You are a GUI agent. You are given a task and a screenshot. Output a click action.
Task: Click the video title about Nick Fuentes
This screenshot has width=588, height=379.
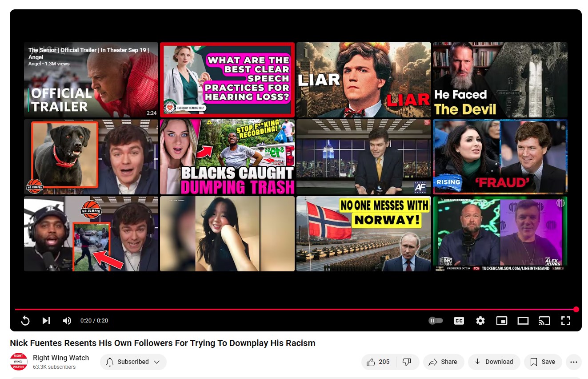tap(163, 343)
